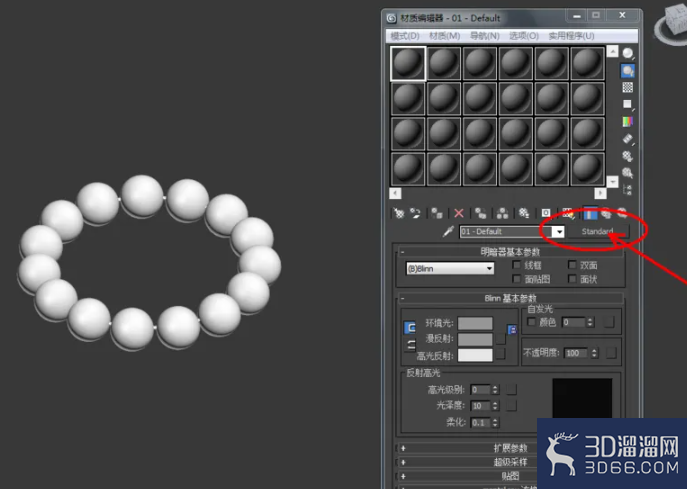Click the 高光级别 map button
The height and width of the screenshot is (489, 687).
pyautogui.click(x=511, y=390)
